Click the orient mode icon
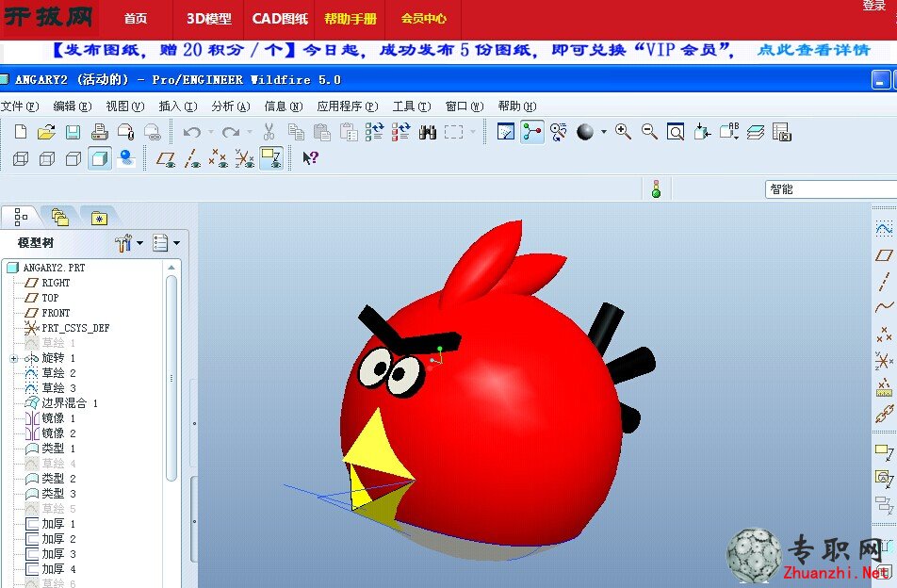The width and height of the screenshot is (897, 588). (559, 132)
